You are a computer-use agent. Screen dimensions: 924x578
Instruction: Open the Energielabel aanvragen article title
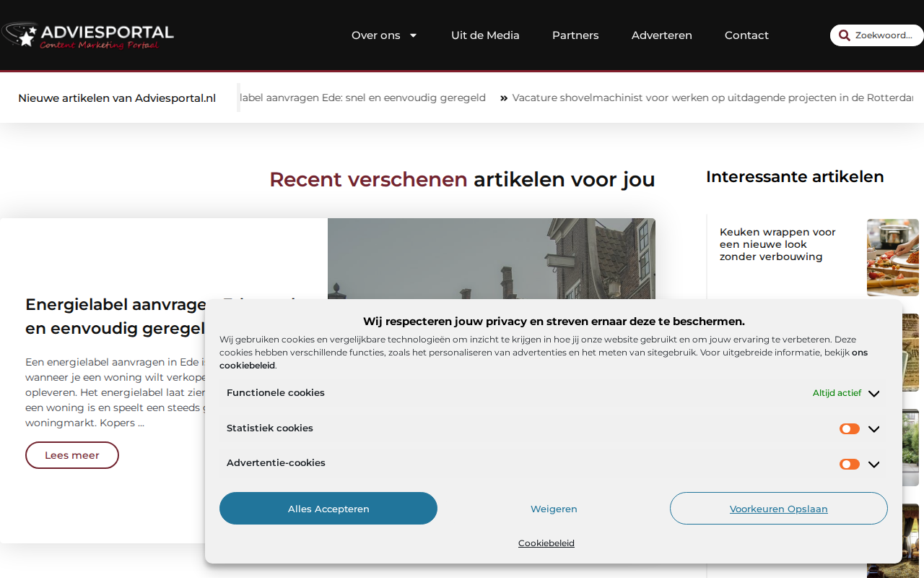(x=115, y=316)
